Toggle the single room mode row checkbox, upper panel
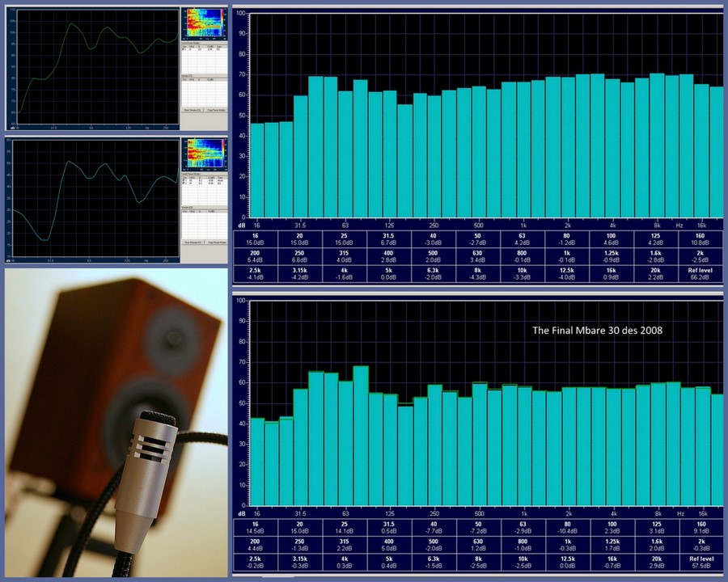The width and height of the screenshot is (728, 582). click(x=183, y=49)
